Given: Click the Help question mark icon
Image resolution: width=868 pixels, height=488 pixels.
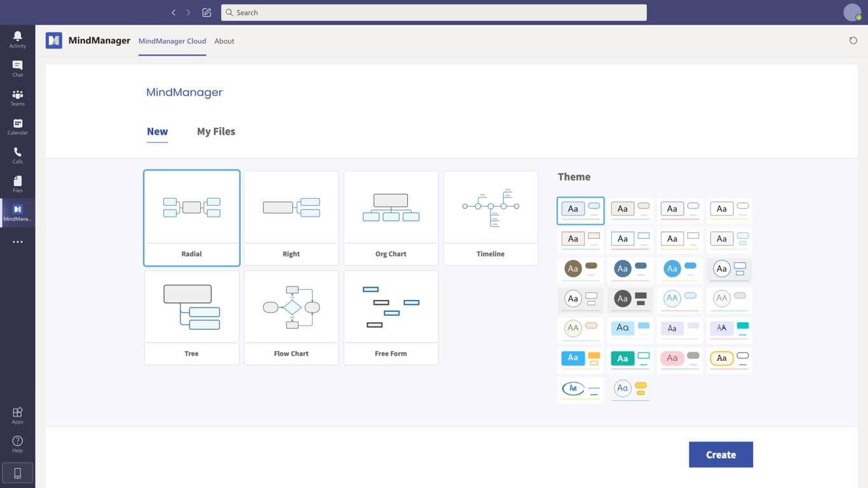Looking at the screenshot, I should (17, 444).
